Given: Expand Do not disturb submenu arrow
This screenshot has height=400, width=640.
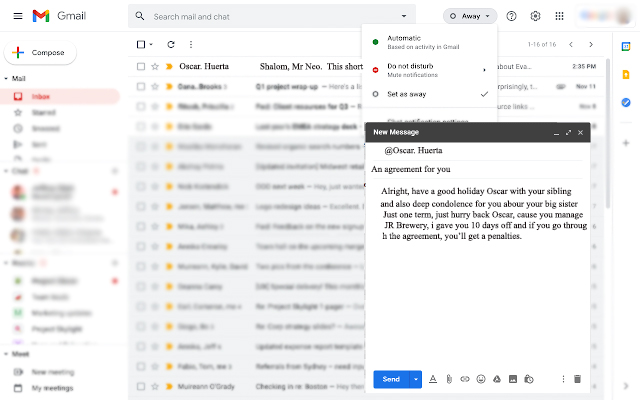Looking at the screenshot, I should (484, 70).
